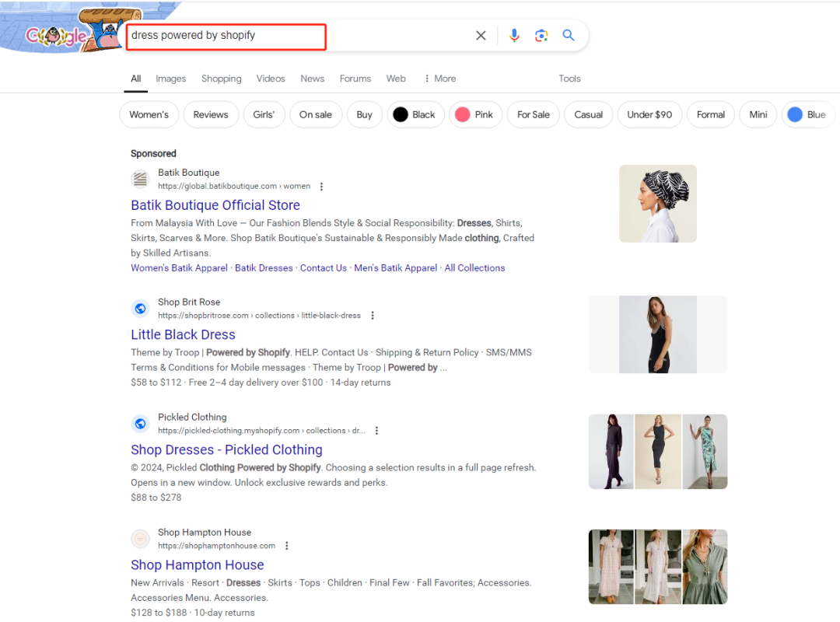Switch to the Images tab
This screenshot has width=840, height=622.
(170, 79)
